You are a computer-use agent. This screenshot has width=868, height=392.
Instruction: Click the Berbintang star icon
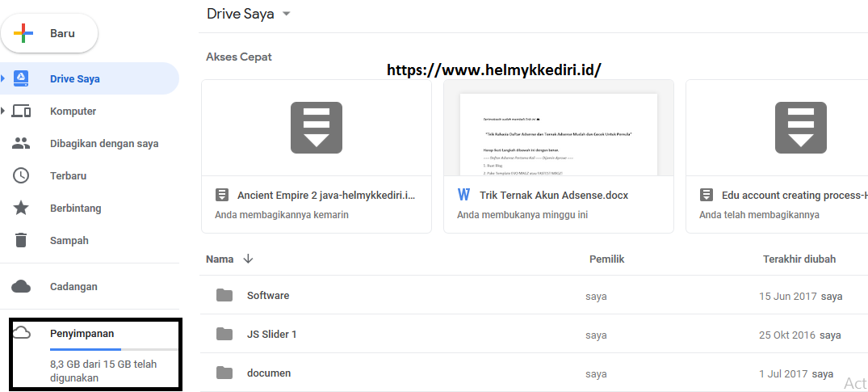[x=21, y=209]
